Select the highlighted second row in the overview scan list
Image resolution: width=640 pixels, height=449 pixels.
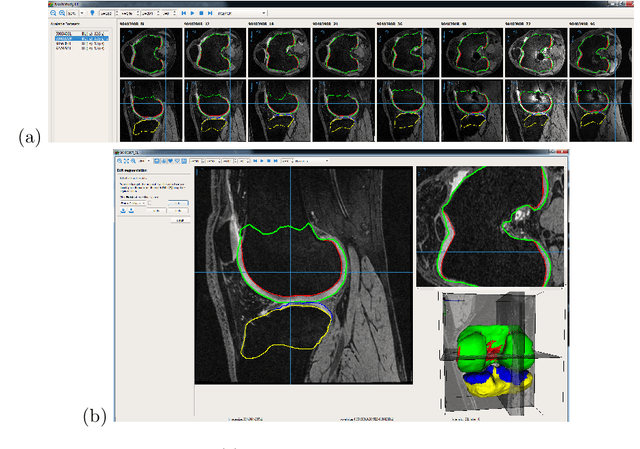[x=82, y=38]
